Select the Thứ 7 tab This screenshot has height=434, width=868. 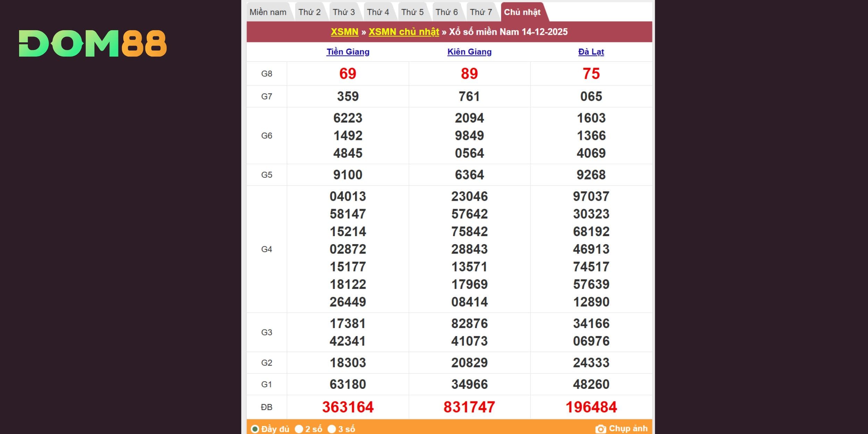(x=481, y=12)
